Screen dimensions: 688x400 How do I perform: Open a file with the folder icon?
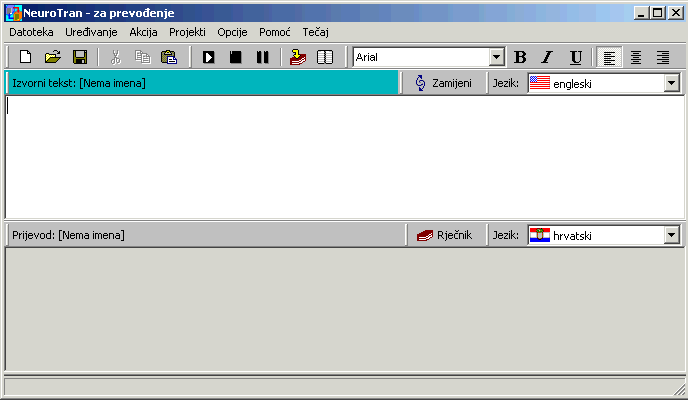point(53,57)
